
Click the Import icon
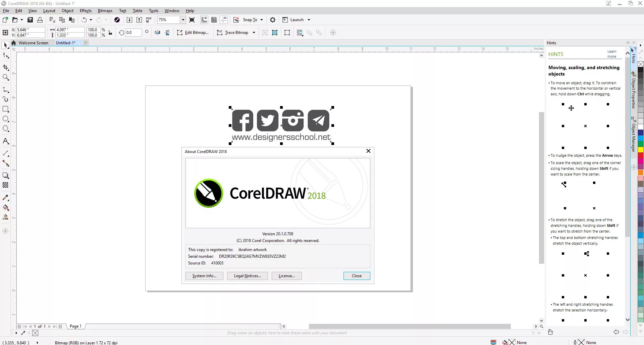click(x=129, y=20)
